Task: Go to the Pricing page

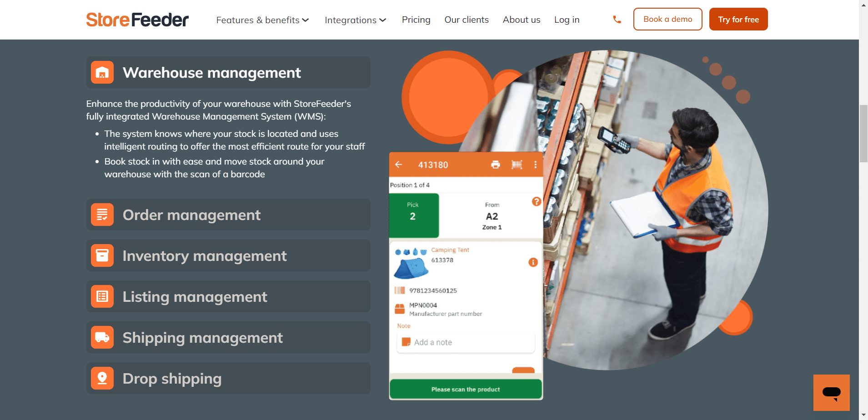Action: pyautogui.click(x=416, y=20)
